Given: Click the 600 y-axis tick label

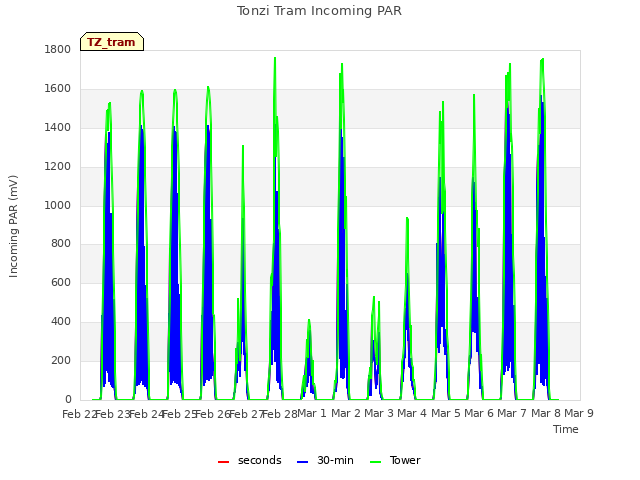Looking at the screenshot, I should 61,282.
